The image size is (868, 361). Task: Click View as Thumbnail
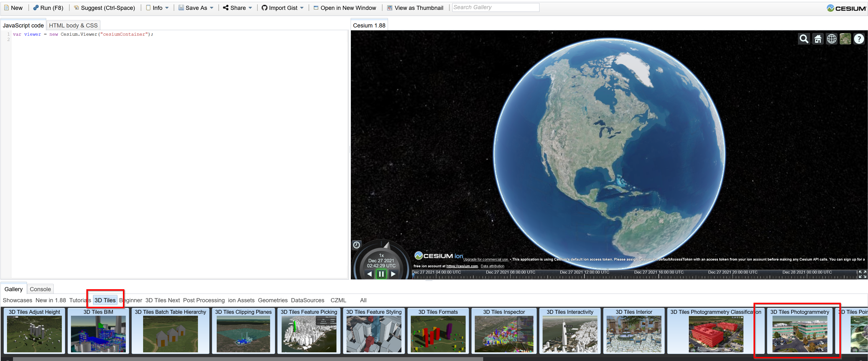[x=415, y=8]
